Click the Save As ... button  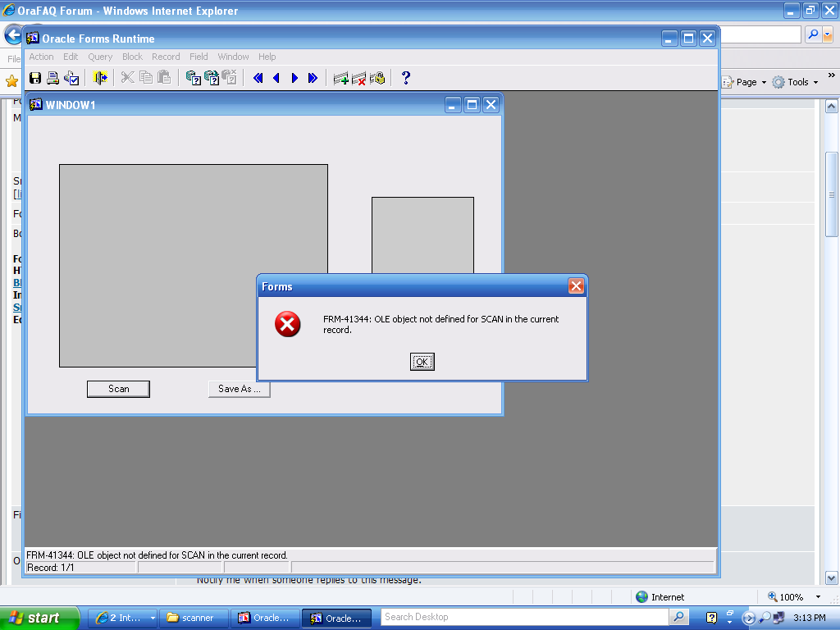point(239,389)
